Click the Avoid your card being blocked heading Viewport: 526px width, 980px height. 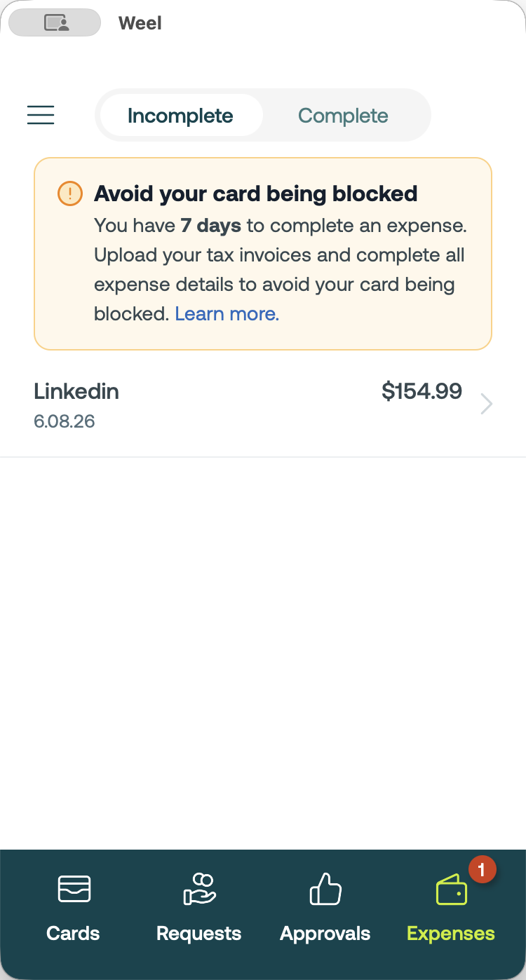pos(256,193)
